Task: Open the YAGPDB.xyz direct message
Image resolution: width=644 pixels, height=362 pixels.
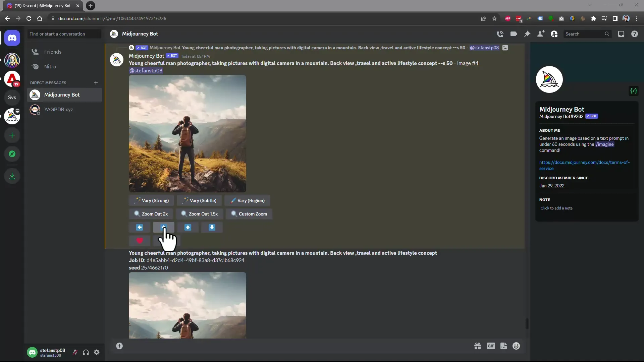Action: click(58, 109)
